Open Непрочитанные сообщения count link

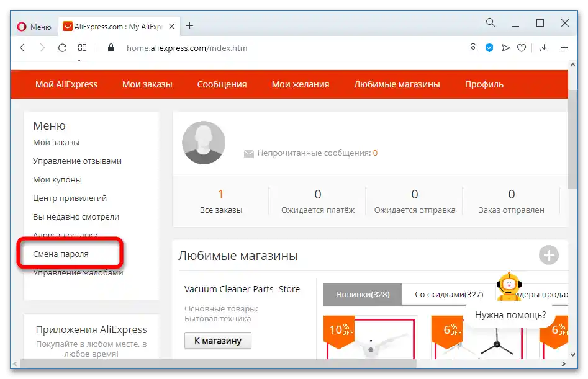pos(375,153)
